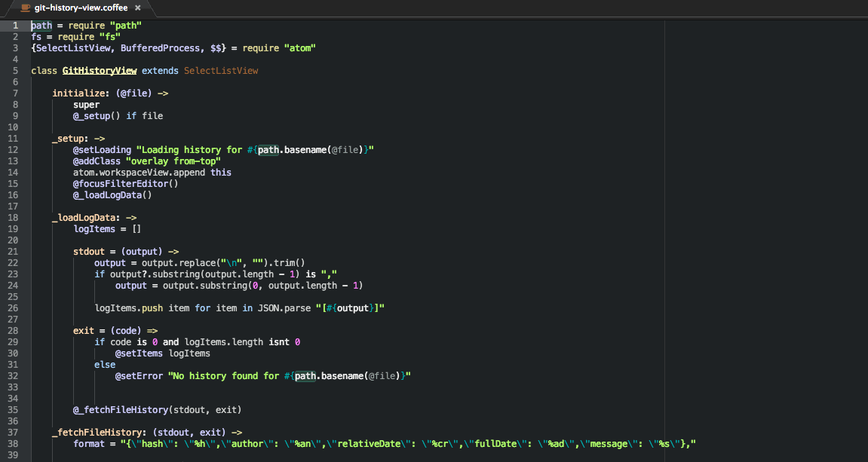The image size is (868, 462).
Task: Click the 'relativeDate' key in format string
Action: (x=369, y=444)
